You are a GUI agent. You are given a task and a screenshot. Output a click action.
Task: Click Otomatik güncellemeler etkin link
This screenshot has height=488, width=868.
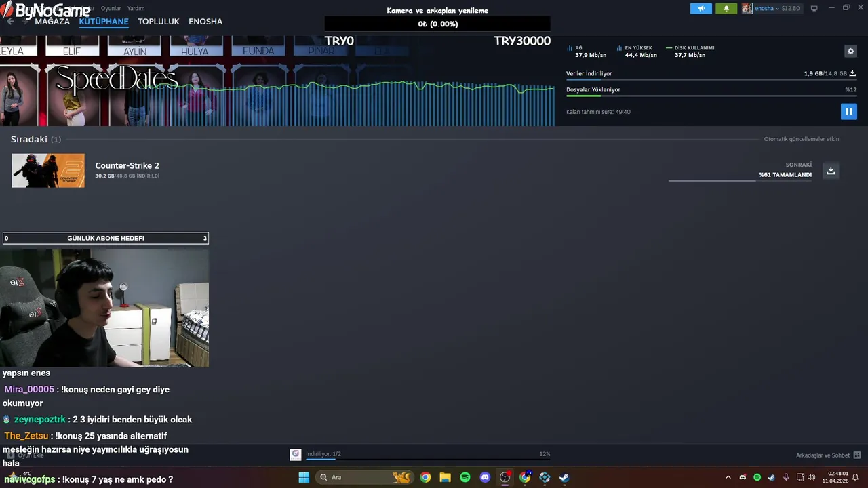tap(802, 139)
